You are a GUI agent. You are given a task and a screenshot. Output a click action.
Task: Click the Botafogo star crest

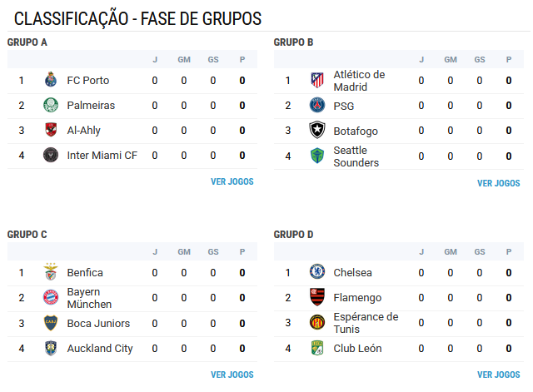pos(317,130)
